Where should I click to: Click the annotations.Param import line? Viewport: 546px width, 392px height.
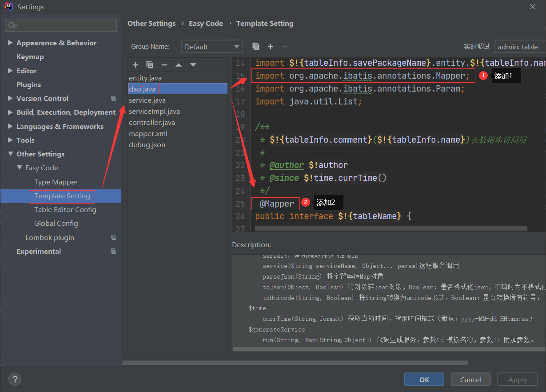(x=360, y=88)
